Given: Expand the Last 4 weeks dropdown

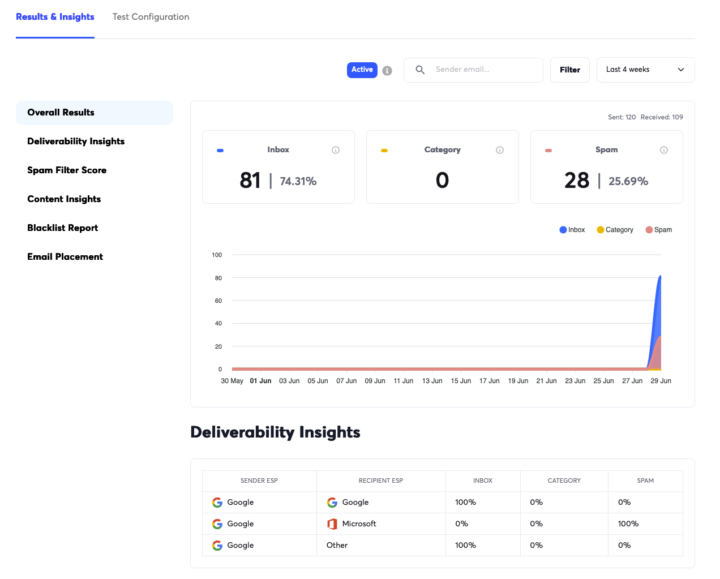Looking at the screenshot, I should click(x=645, y=70).
